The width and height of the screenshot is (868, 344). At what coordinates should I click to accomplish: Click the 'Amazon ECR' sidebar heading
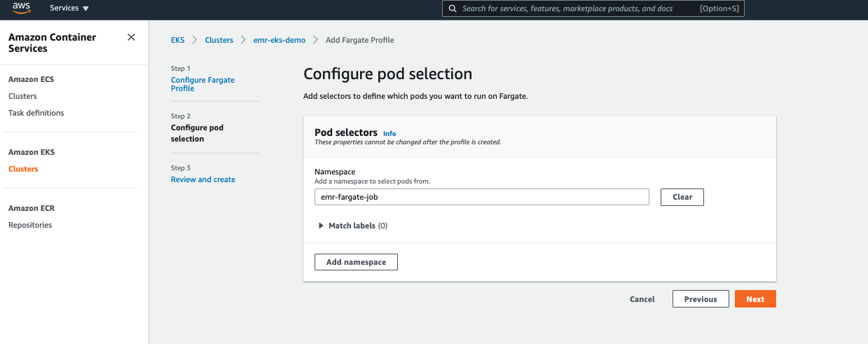(x=32, y=208)
